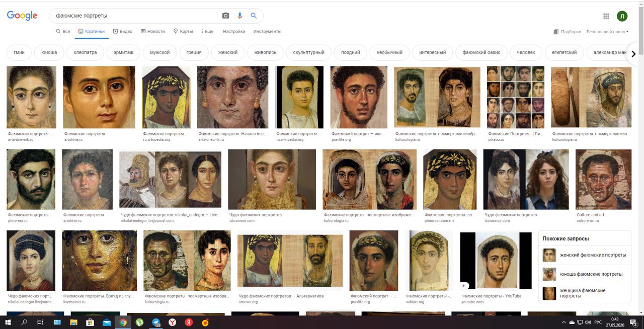Open uTorrent from the taskbar

pyautogui.click(x=139, y=322)
